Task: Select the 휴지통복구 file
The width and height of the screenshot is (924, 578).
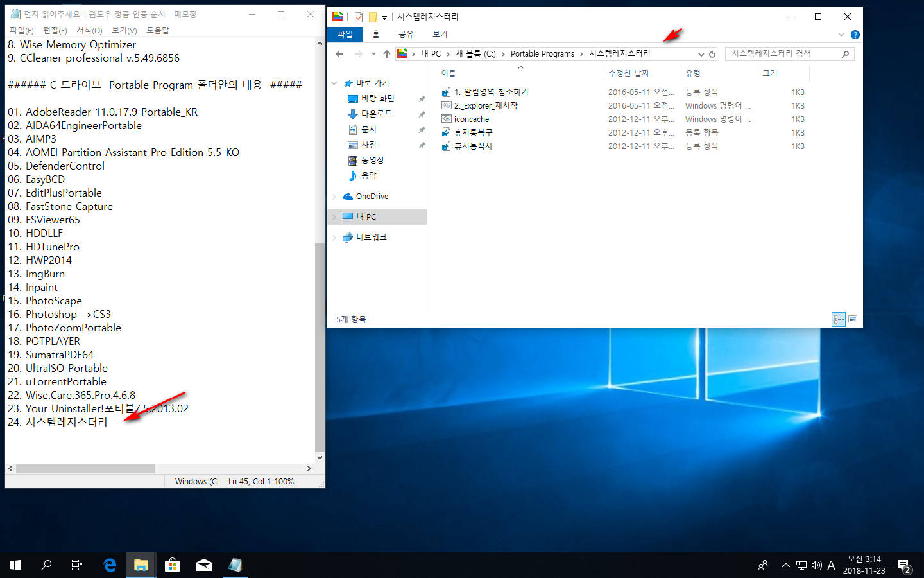Action: [x=473, y=132]
